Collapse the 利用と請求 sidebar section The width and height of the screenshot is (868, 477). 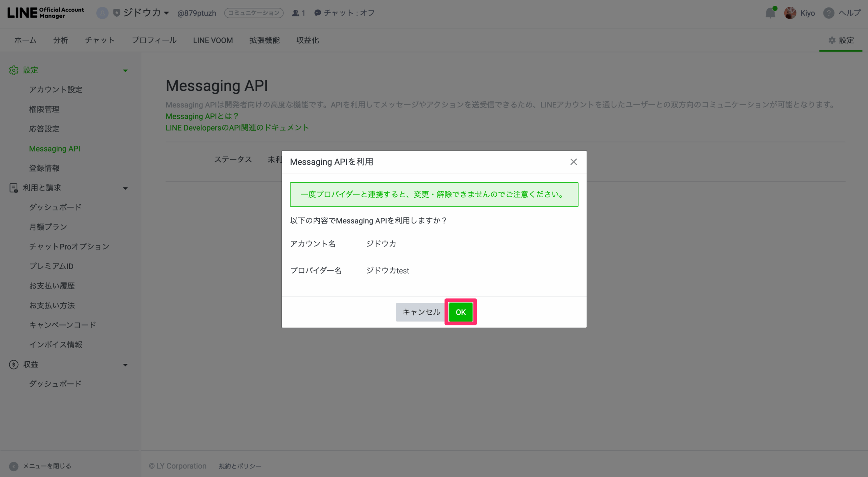pyautogui.click(x=125, y=188)
